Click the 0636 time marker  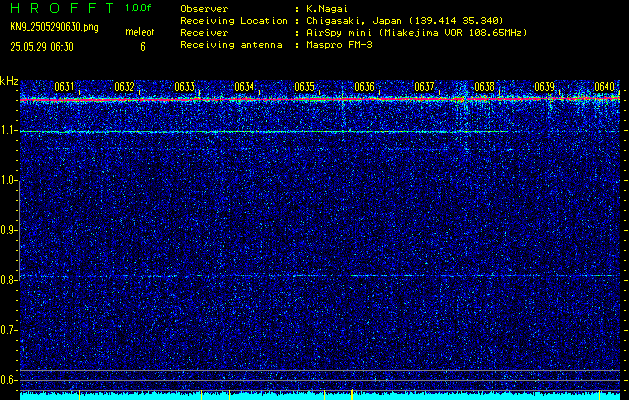coord(364,87)
